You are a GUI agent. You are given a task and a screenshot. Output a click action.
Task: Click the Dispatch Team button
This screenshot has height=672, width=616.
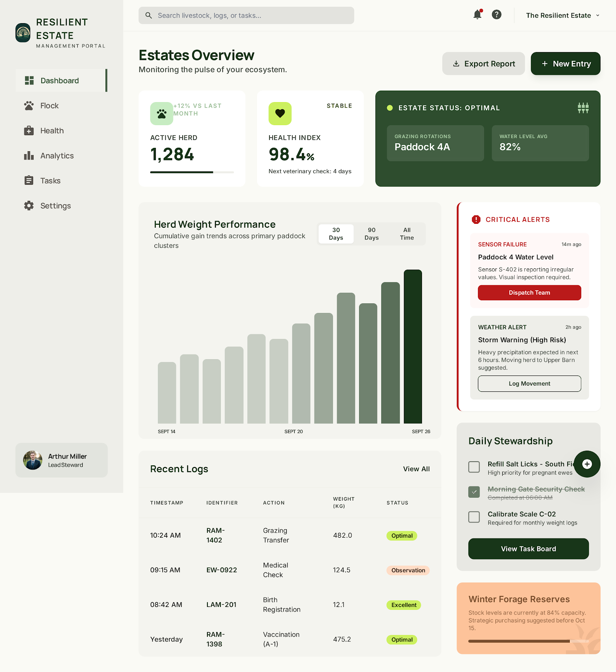pyautogui.click(x=529, y=293)
